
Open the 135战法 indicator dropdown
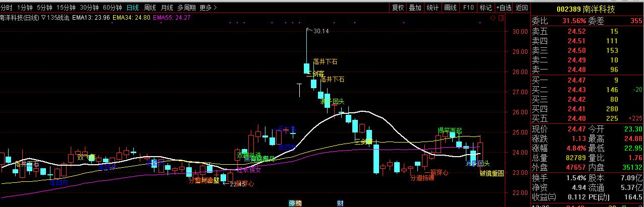coord(55,18)
